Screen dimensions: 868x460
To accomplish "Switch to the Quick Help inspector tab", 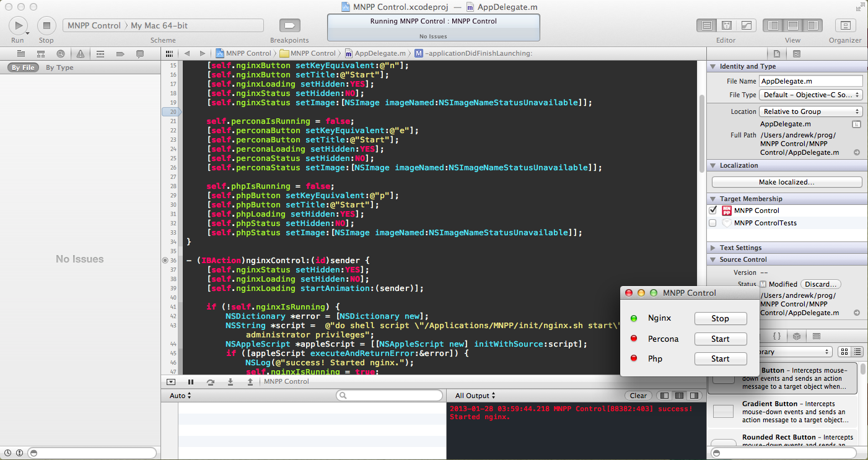I will click(x=797, y=54).
